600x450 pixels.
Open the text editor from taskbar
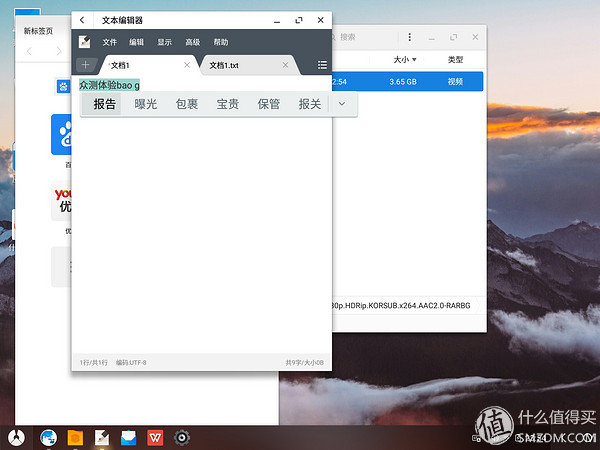click(102, 437)
